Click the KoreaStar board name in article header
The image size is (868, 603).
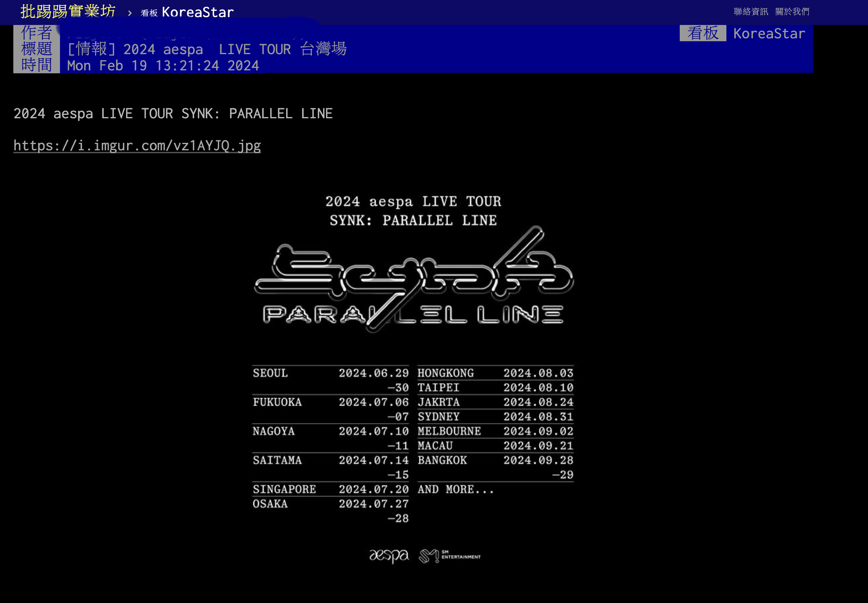[769, 33]
